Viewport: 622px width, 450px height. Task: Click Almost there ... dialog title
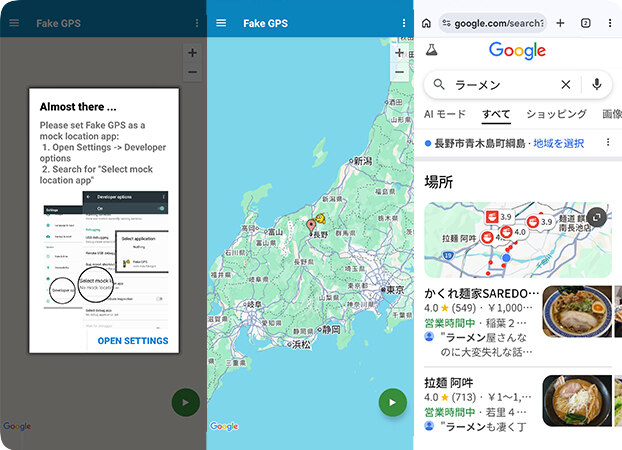[78, 107]
